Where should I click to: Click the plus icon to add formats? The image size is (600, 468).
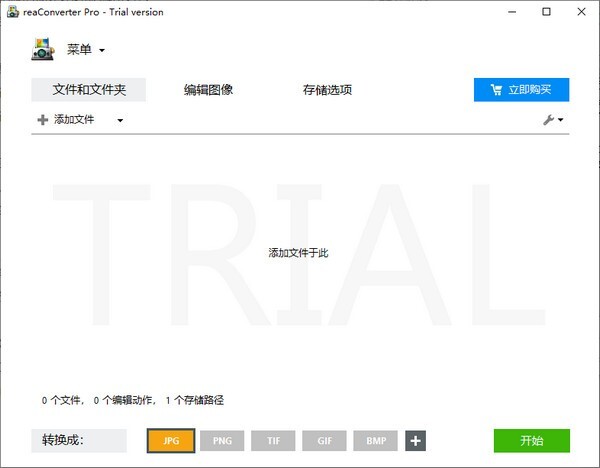416,440
